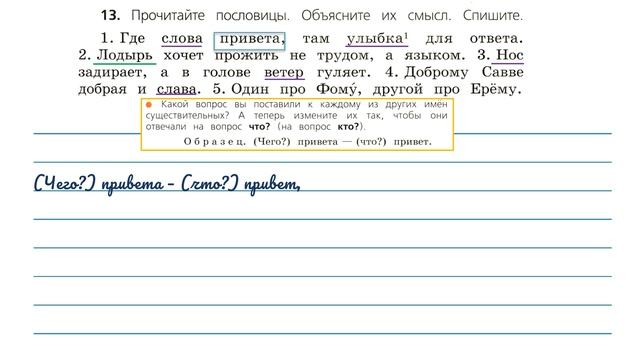Click the word "ответа." ending proverb 1

(496, 39)
